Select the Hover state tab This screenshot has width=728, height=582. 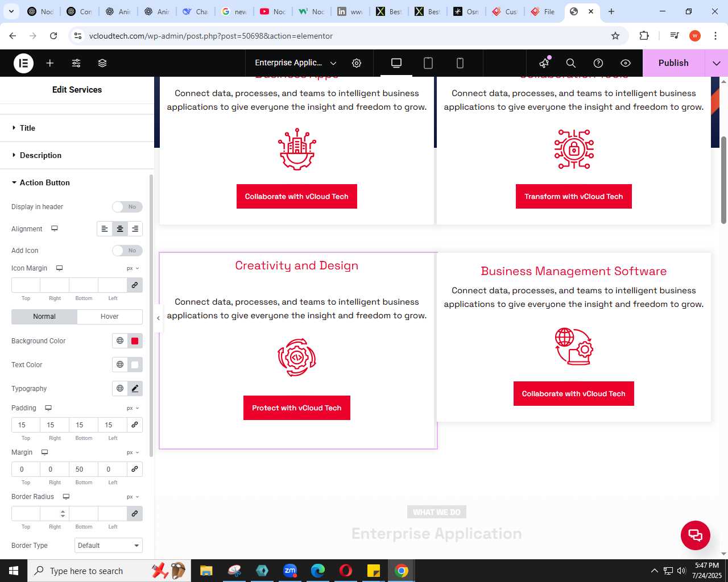[110, 317]
